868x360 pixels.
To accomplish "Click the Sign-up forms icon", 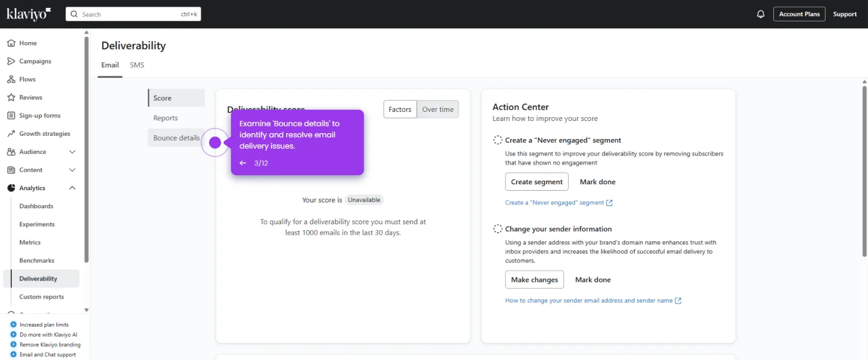I will point(11,116).
